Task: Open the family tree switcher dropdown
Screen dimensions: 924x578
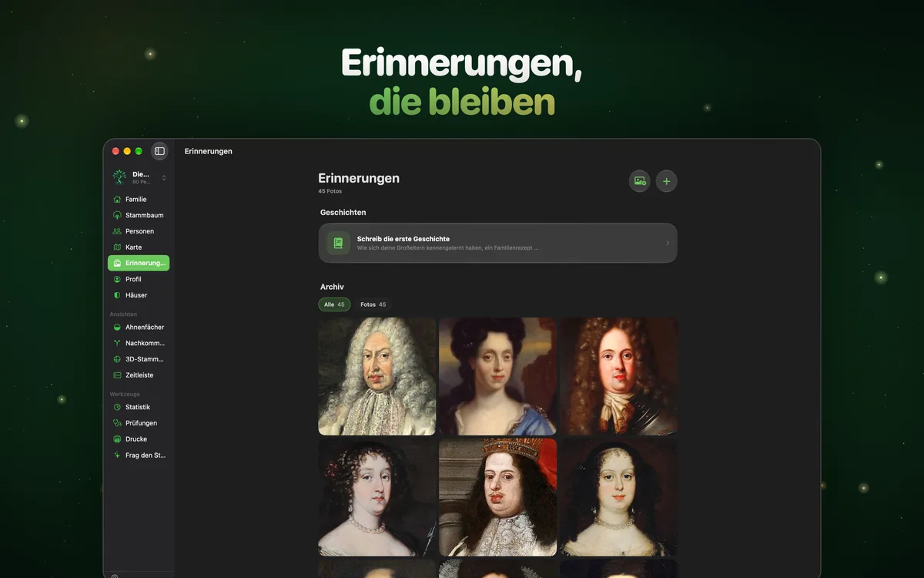Action: click(x=139, y=177)
